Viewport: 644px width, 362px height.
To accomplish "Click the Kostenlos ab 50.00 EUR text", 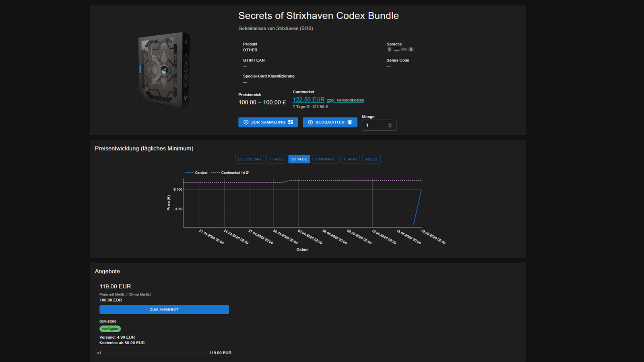I will tap(122, 343).
